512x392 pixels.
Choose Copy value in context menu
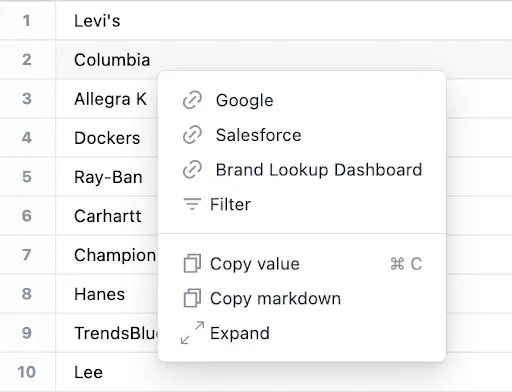pos(302,263)
